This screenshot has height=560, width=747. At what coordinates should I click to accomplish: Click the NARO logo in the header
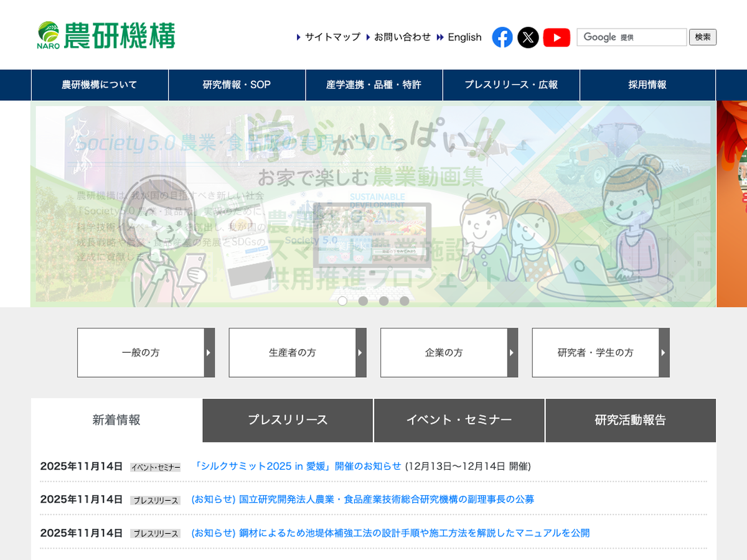[x=106, y=35]
